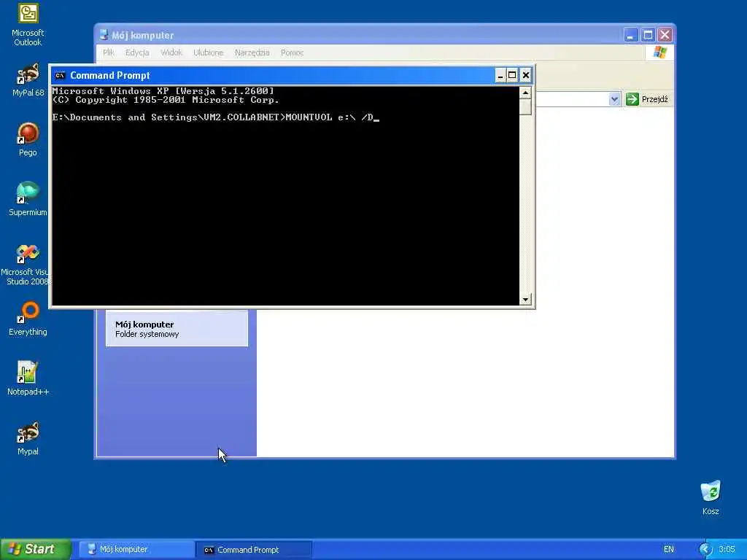
Task: Open the Narzędzia menu
Action: coord(252,52)
